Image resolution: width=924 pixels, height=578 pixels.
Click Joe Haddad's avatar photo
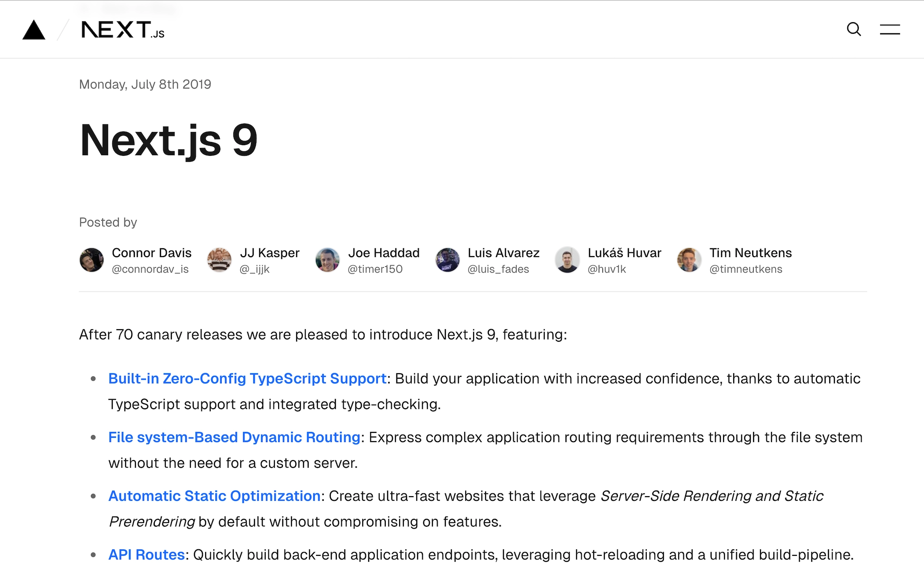(328, 260)
